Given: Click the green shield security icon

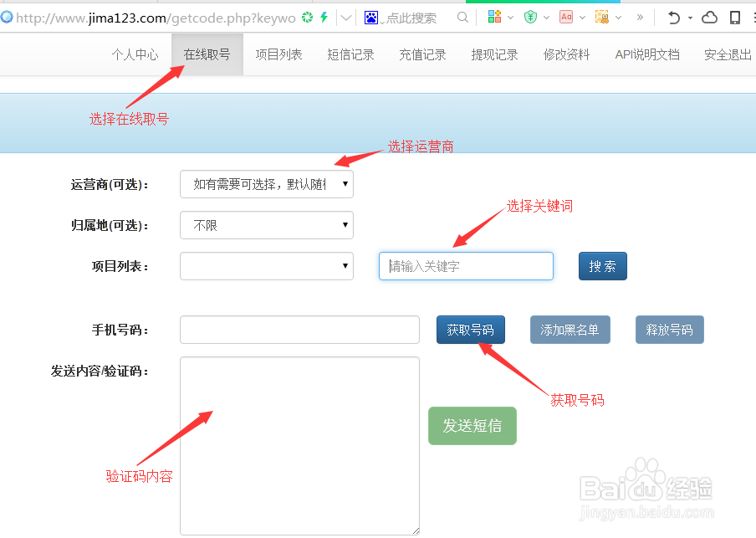Looking at the screenshot, I should pyautogui.click(x=529, y=17).
